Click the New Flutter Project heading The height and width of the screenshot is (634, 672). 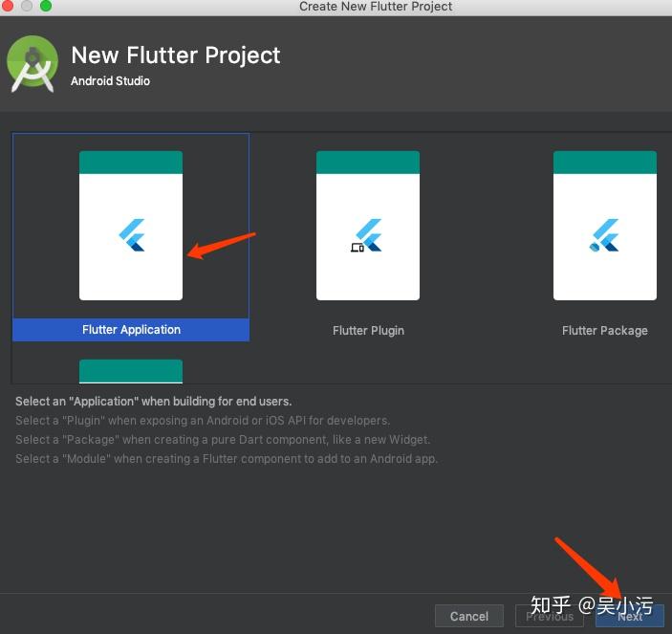coord(176,55)
